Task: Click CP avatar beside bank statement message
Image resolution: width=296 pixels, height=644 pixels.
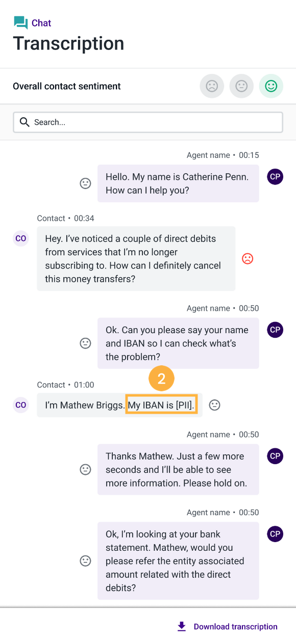Action: pos(275,534)
